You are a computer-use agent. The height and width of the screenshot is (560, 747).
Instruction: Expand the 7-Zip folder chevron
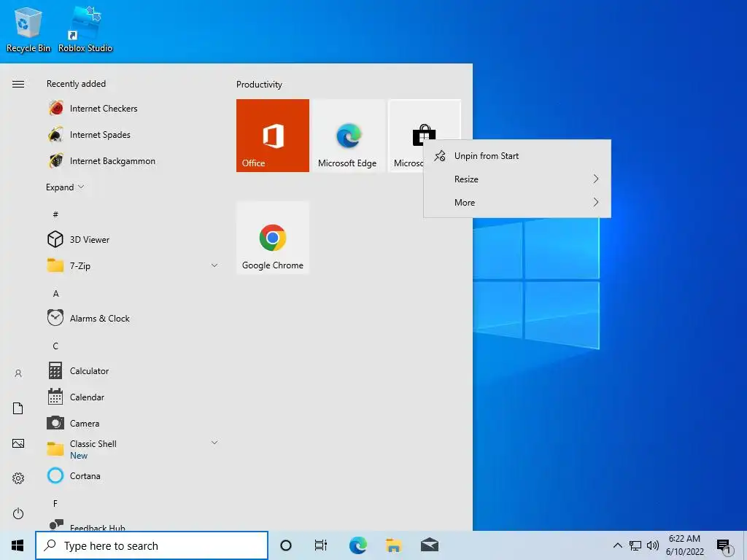pyautogui.click(x=214, y=265)
